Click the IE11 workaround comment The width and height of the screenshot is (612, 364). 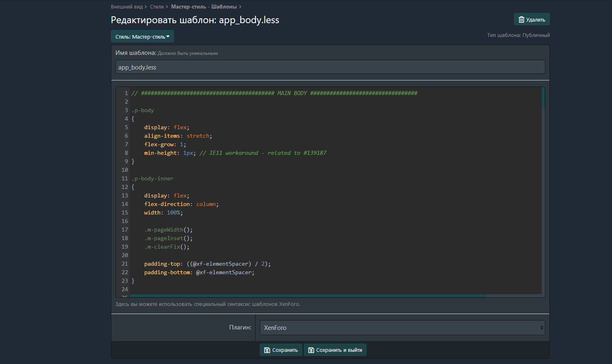click(x=263, y=153)
